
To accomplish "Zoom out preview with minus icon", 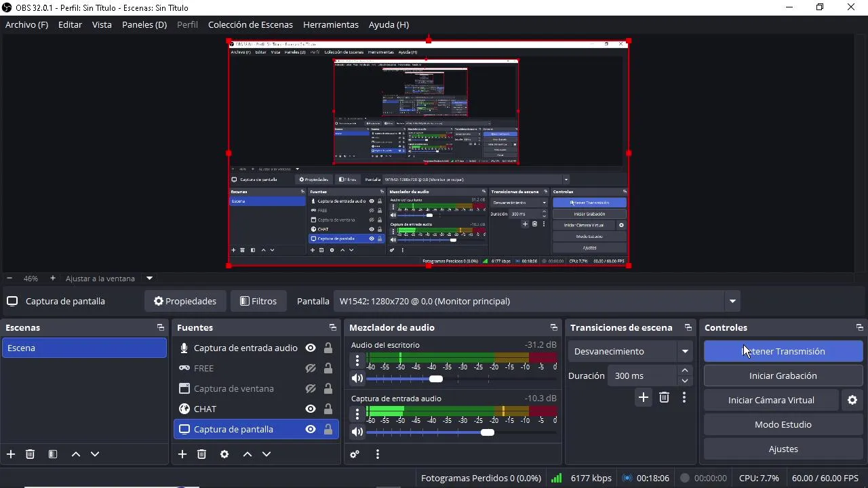I will coord(9,278).
